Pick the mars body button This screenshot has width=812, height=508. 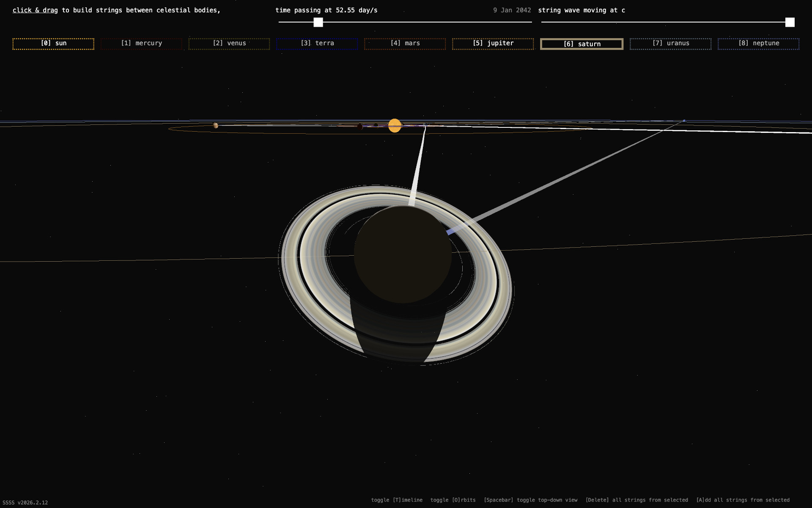[x=405, y=44]
